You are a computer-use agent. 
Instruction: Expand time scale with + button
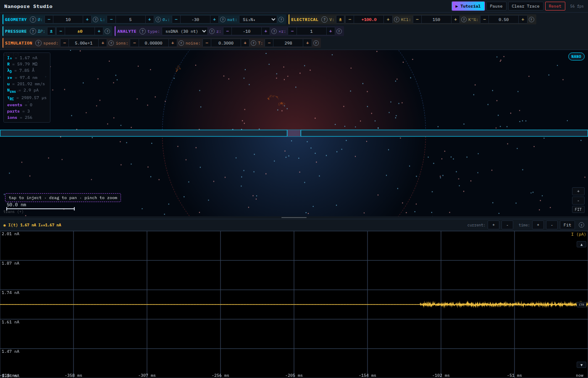click(x=538, y=225)
